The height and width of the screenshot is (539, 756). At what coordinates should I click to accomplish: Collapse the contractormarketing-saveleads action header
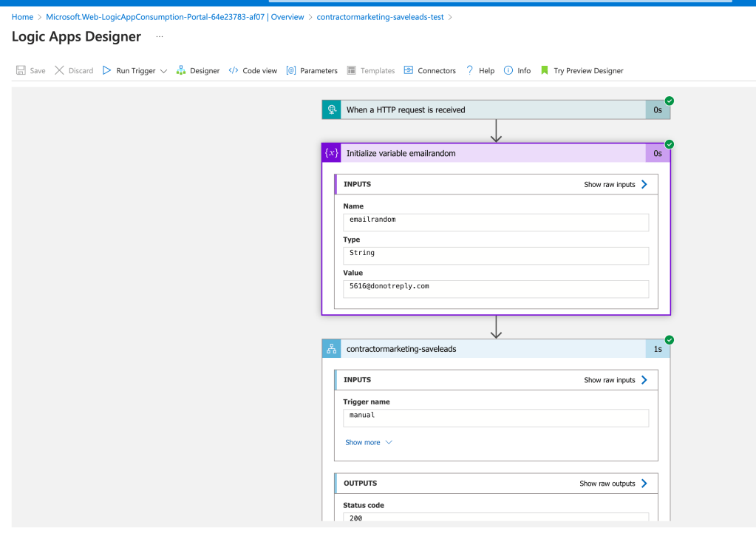tap(496, 349)
